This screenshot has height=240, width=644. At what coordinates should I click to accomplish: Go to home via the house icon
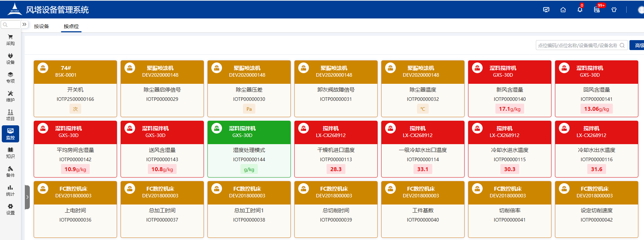(x=563, y=10)
